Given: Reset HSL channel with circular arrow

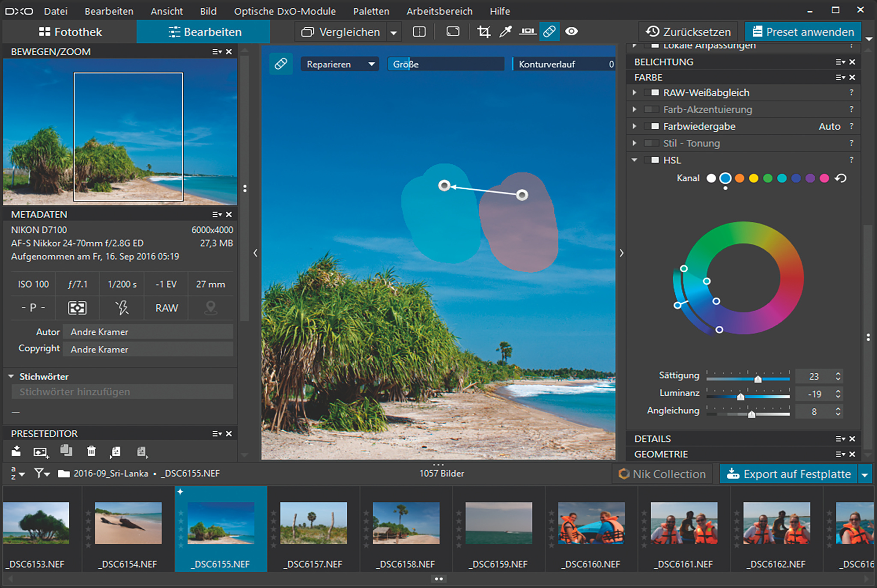Looking at the screenshot, I should 841,178.
